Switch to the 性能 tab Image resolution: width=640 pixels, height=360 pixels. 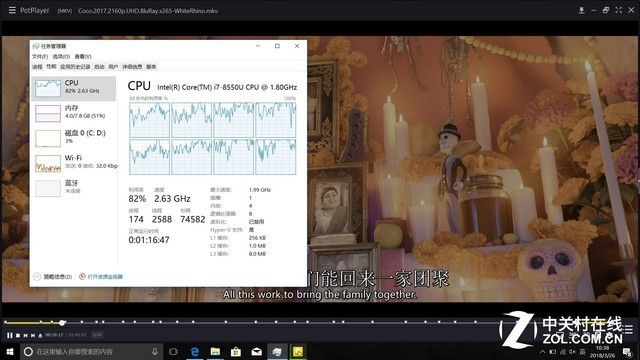(x=51, y=67)
